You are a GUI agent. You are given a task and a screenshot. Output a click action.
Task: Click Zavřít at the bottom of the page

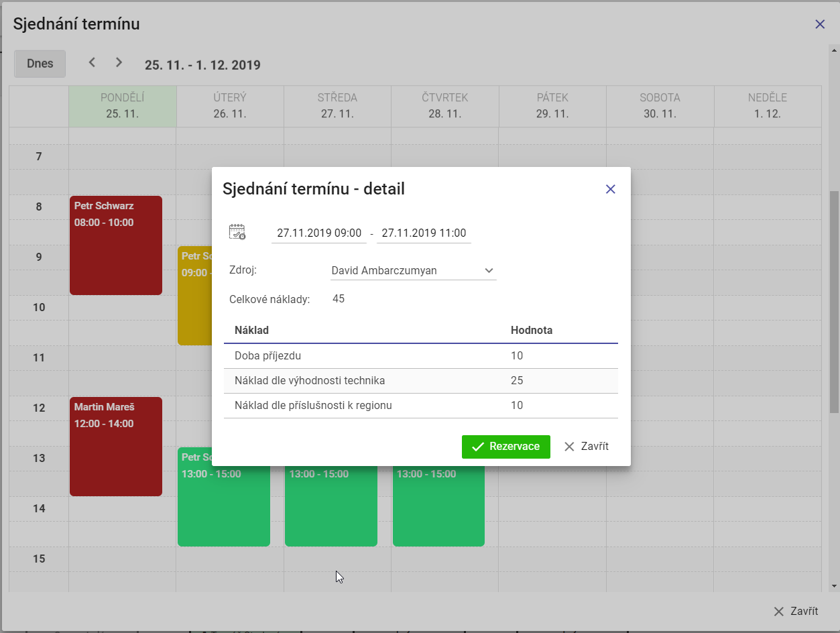796,612
